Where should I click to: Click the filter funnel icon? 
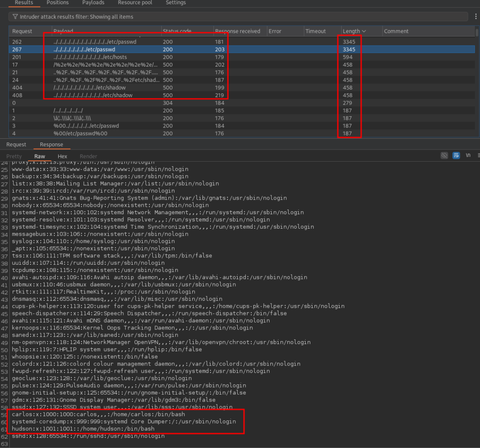coord(15,16)
